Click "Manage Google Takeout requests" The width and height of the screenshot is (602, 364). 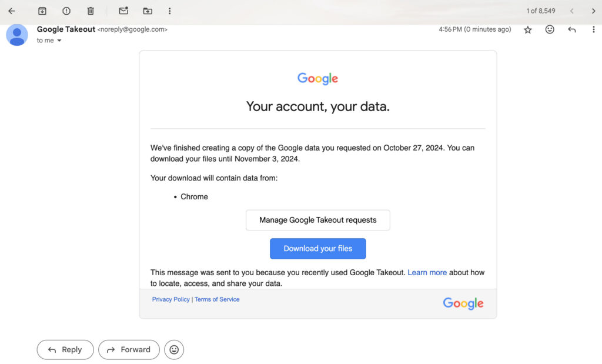pyautogui.click(x=317, y=220)
